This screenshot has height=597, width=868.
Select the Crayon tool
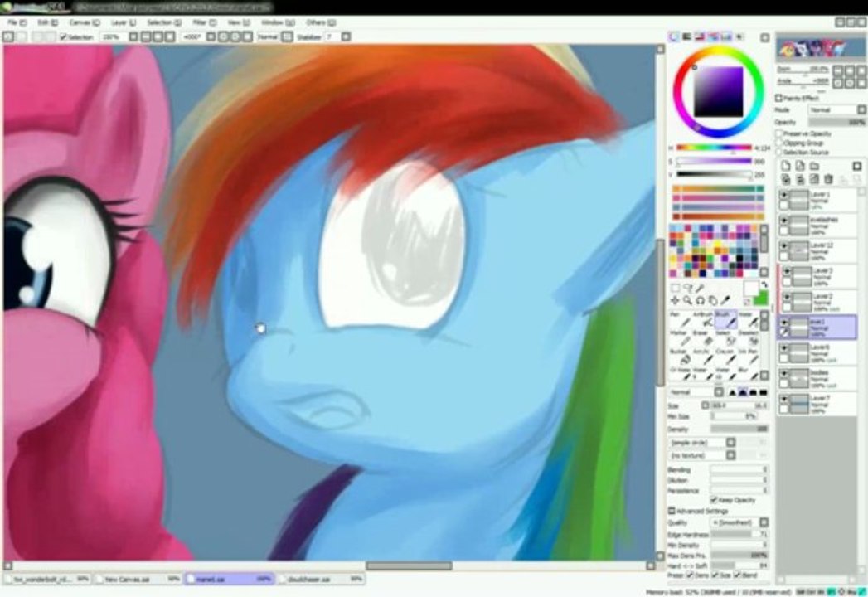(725, 357)
